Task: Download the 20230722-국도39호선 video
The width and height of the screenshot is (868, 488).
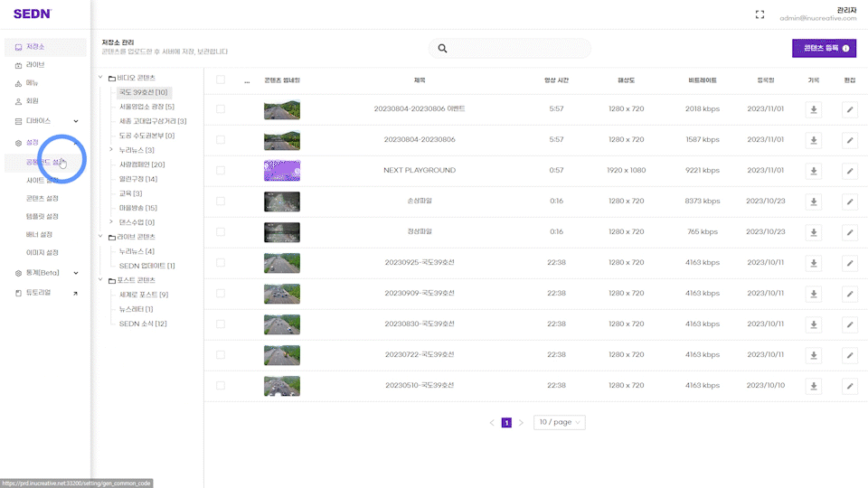Action: (813, 355)
